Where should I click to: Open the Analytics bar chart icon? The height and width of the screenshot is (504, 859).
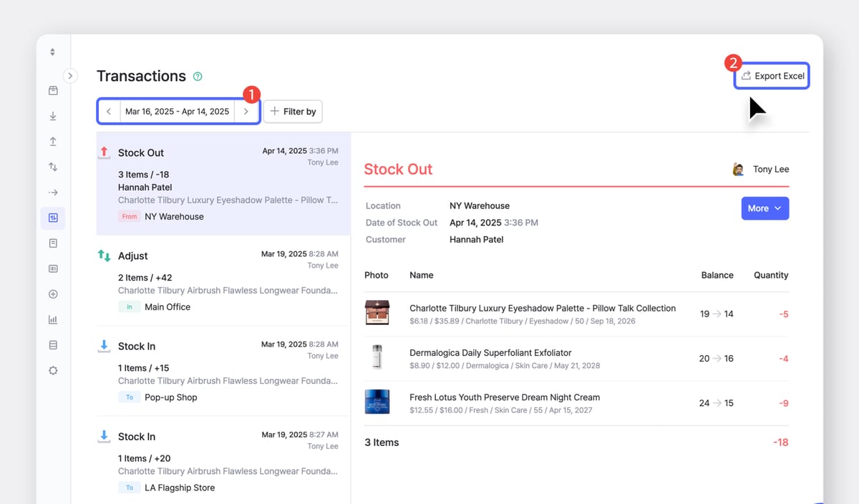tap(52, 319)
